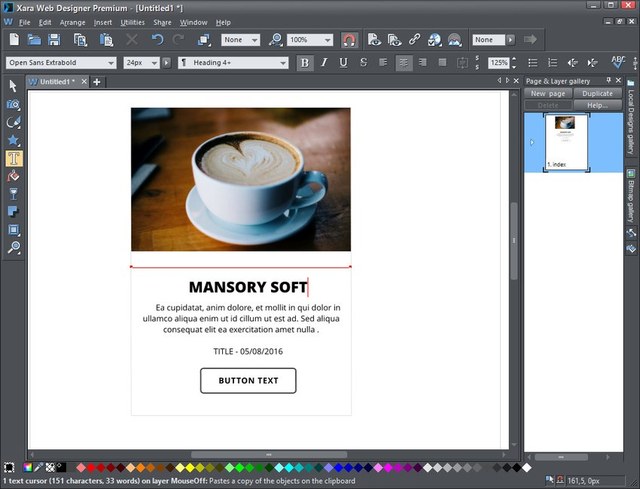The width and height of the screenshot is (640, 489).
Task: Open the Utilities menu
Action: (132, 22)
